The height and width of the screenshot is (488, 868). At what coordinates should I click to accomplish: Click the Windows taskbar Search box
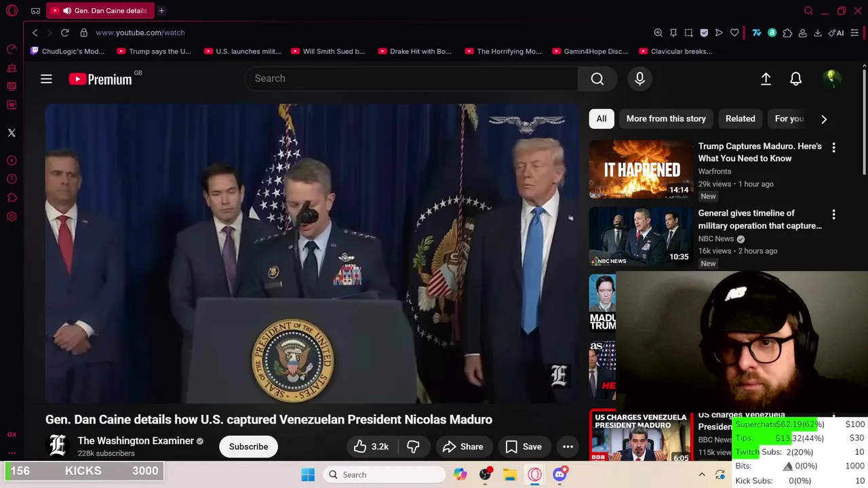tap(384, 475)
